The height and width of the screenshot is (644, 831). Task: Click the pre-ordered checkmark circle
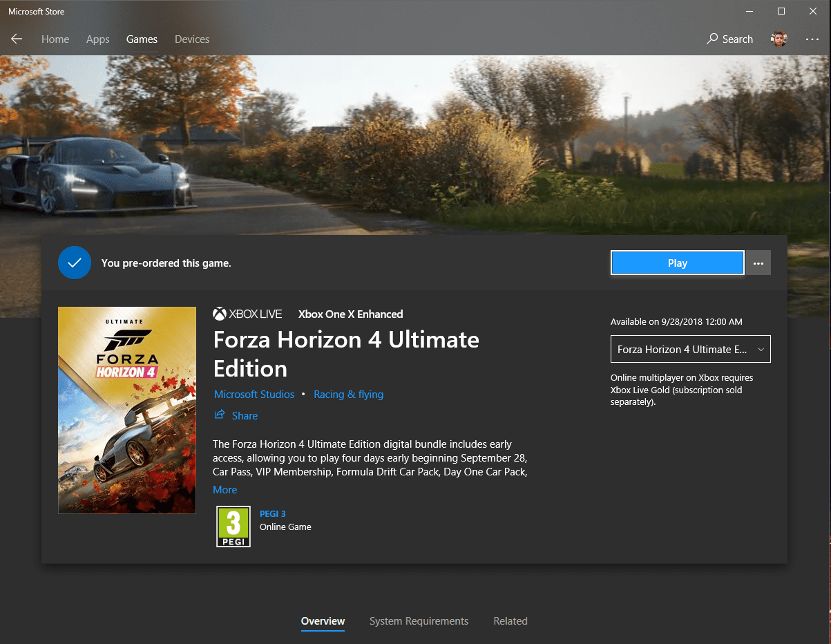[x=75, y=263]
